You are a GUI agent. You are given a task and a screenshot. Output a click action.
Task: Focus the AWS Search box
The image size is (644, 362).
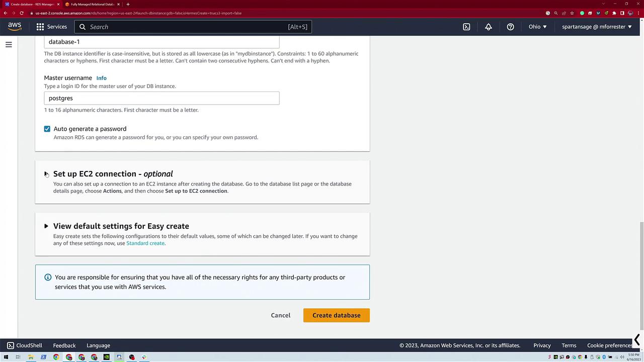coord(193,27)
